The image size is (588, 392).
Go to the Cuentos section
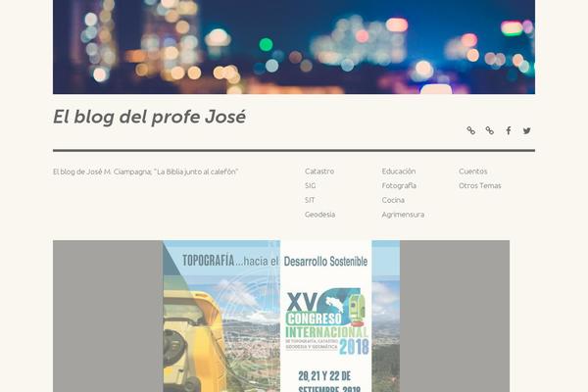[x=473, y=171]
